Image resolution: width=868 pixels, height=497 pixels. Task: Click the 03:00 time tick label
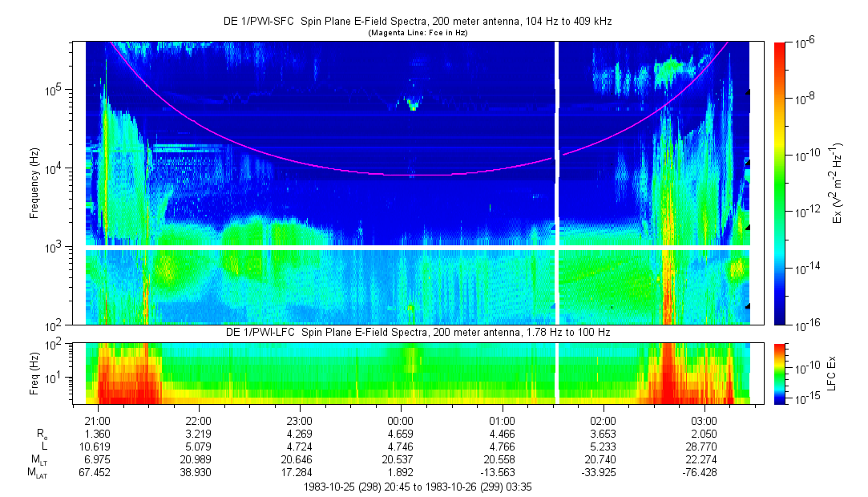pos(704,422)
